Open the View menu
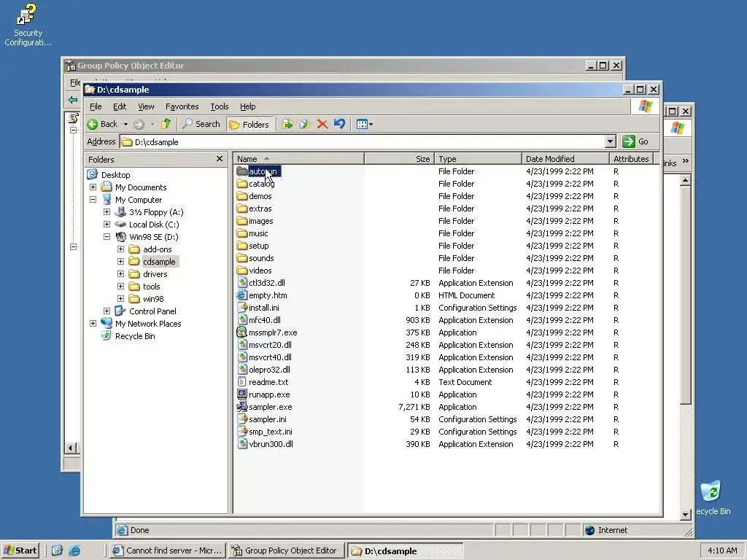The image size is (747, 560). click(x=146, y=106)
